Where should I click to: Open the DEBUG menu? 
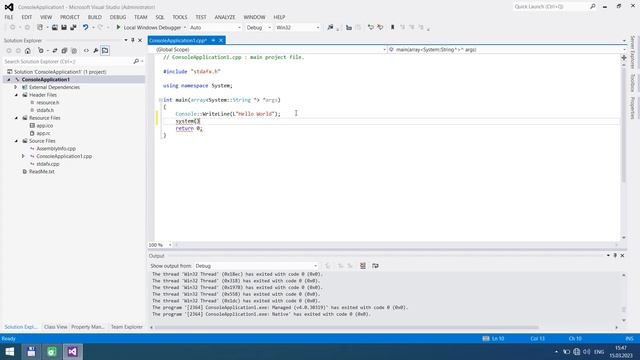(x=118, y=17)
